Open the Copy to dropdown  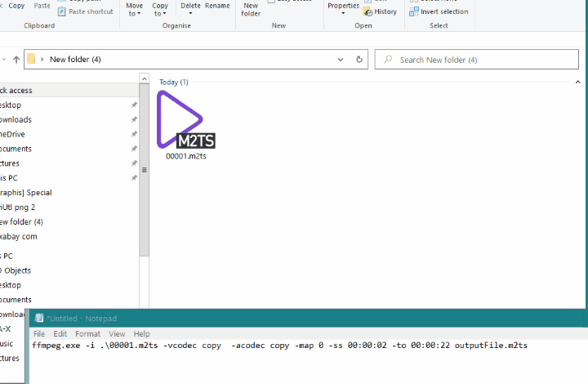(160, 9)
